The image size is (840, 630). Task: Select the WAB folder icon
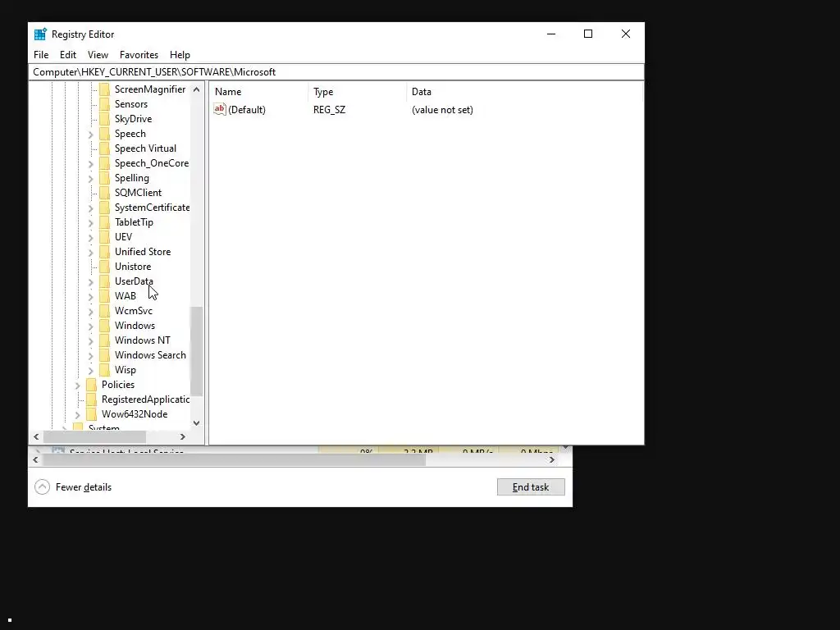point(105,295)
